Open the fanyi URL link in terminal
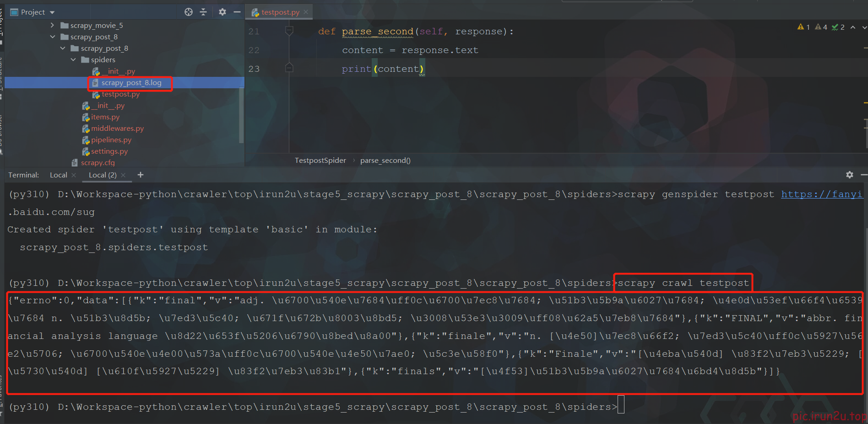 (821, 194)
